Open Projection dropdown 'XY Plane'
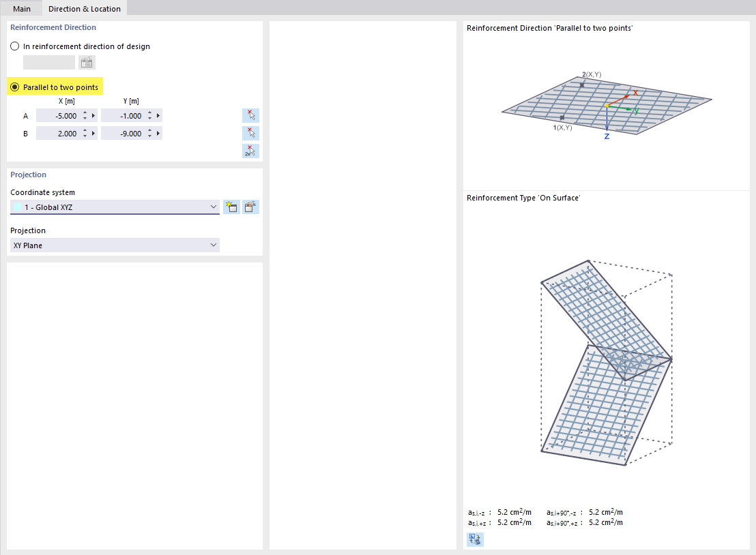Image resolution: width=756 pixels, height=555 pixels. click(115, 245)
